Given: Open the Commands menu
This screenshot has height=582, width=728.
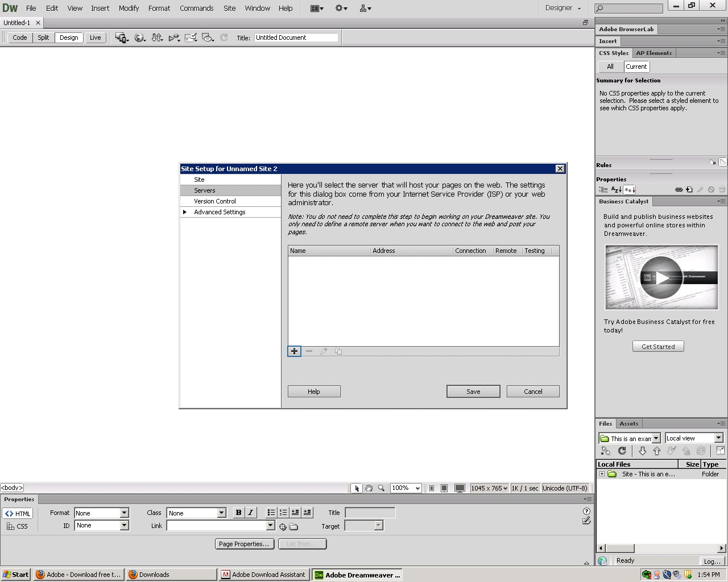Looking at the screenshot, I should [196, 8].
